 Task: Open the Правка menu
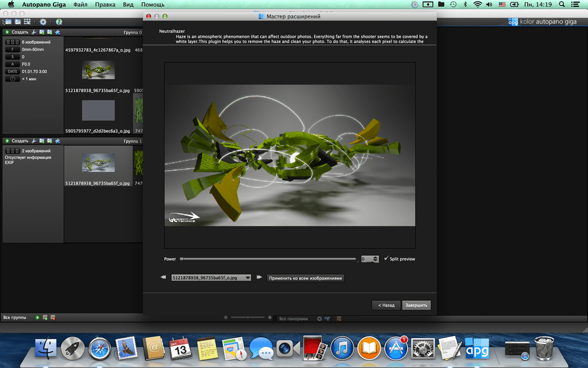tap(105, 4)
